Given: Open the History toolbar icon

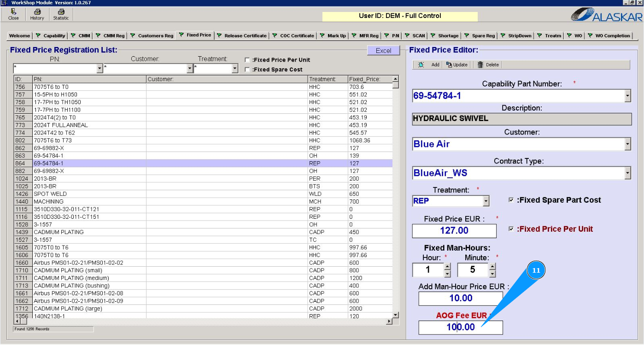Looking at the screenshot, I should (37, 12).
